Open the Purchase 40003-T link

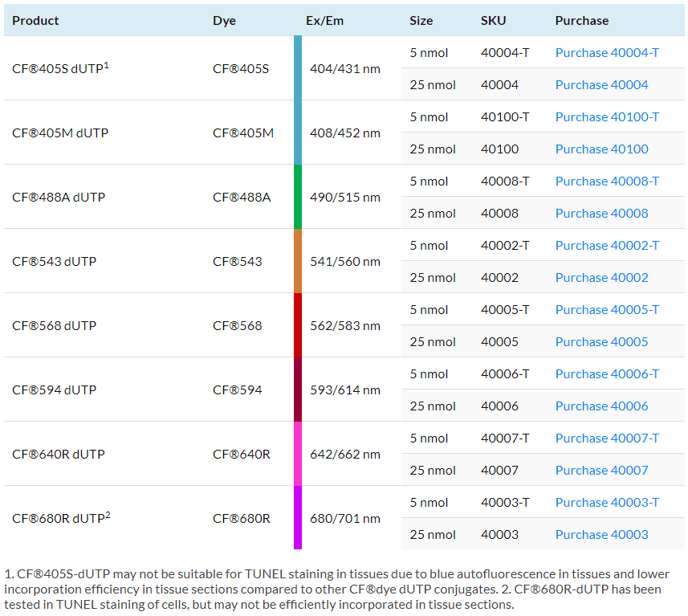(607, 503)
